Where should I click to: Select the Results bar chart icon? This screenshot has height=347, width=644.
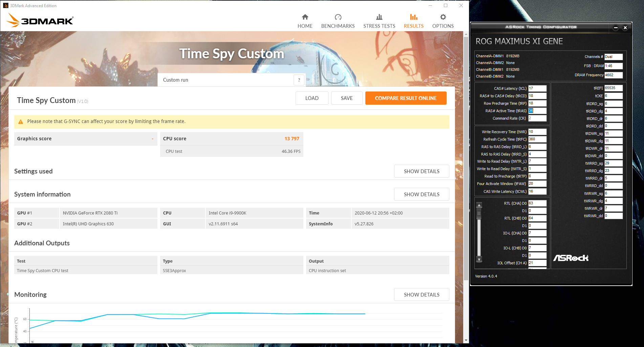click(414, 17)
